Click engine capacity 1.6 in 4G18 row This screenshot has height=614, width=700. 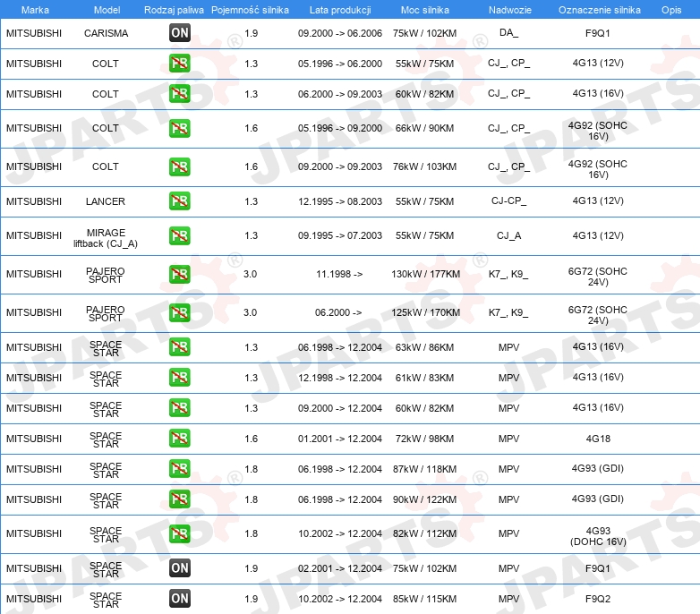pyautogui.click(x=252, y=439)
